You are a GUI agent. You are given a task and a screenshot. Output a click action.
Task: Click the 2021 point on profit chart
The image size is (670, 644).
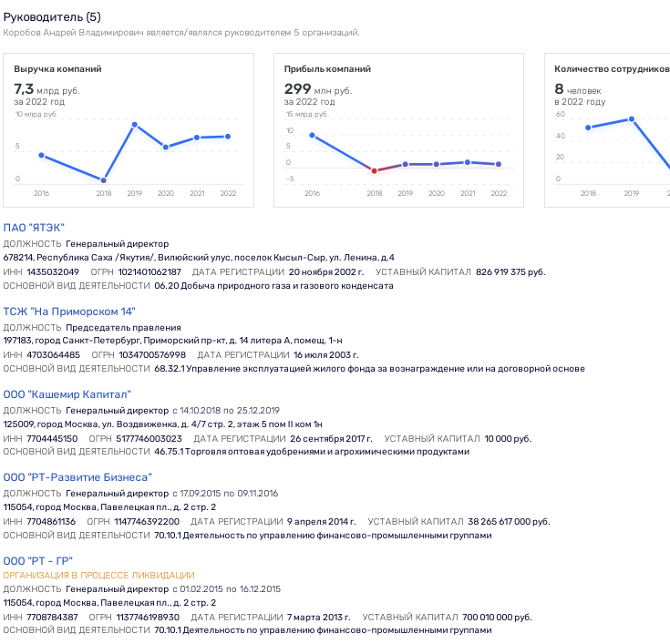[x=468, y=162]
